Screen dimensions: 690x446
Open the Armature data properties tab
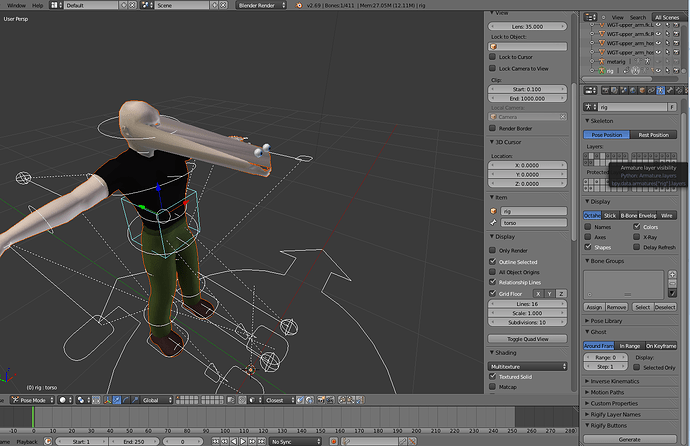click(x=661, y=90)
